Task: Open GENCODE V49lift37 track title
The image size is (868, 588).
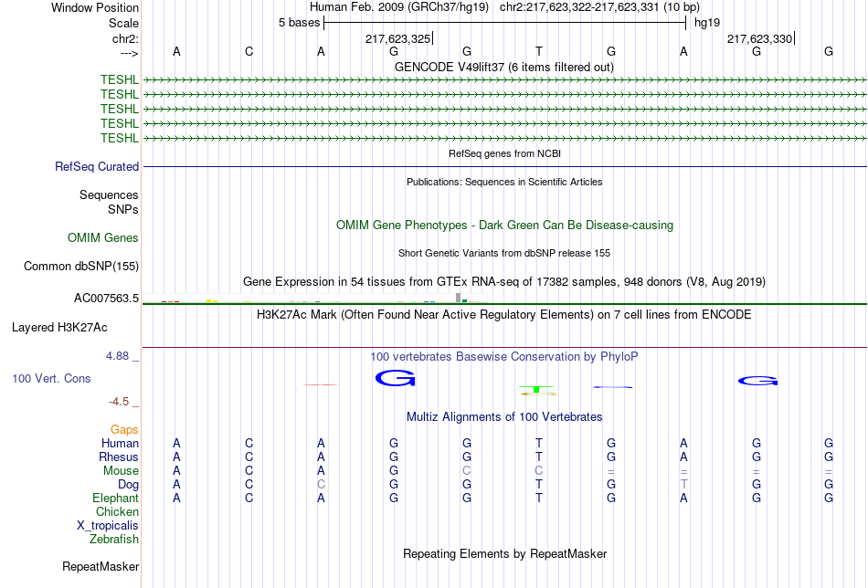Action: (x=503, y=67)
